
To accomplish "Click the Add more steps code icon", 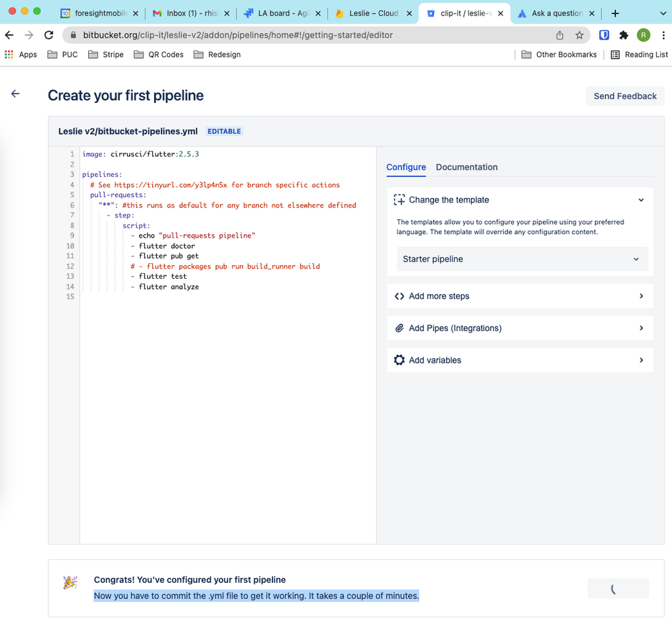I will coord(399,296).
